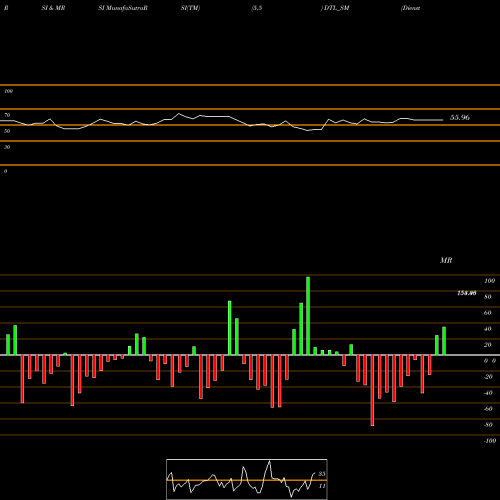Click the 'SI MunafaSutraR' header text

tap(123, 8)
